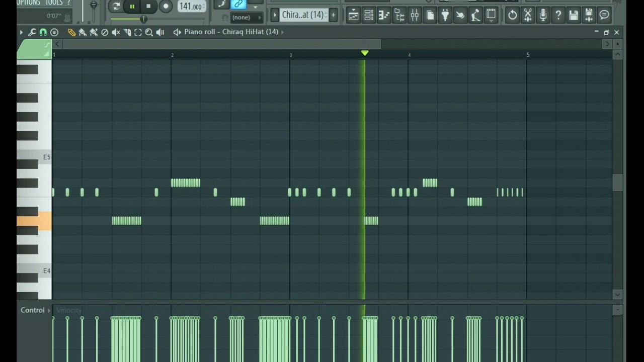This screenshot has width=644, height=362.
Task: Open the audio editor scissors icon
Action: (528, 15)
